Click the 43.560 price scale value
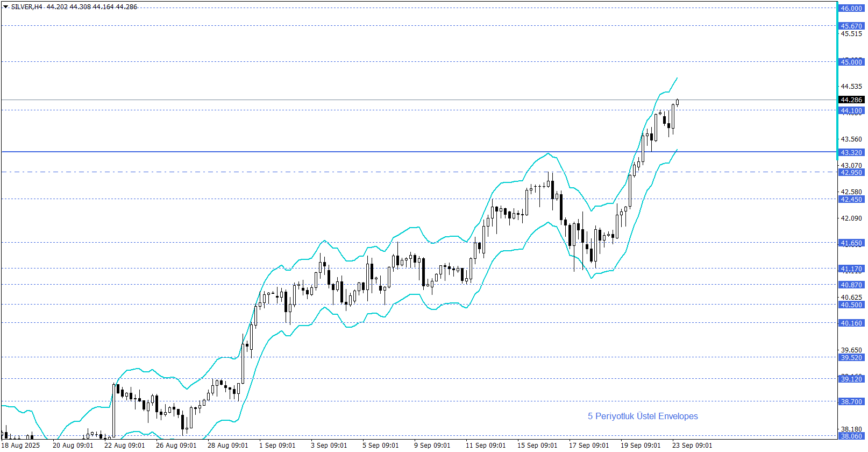 [851, 139]
